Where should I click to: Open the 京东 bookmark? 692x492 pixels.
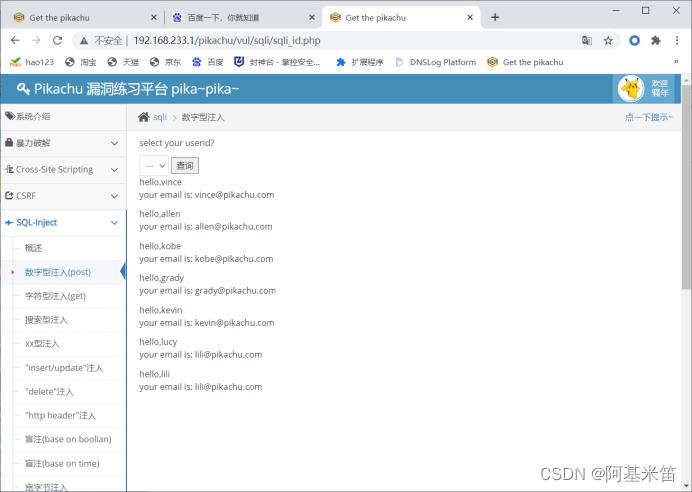[x=165, y=62]
